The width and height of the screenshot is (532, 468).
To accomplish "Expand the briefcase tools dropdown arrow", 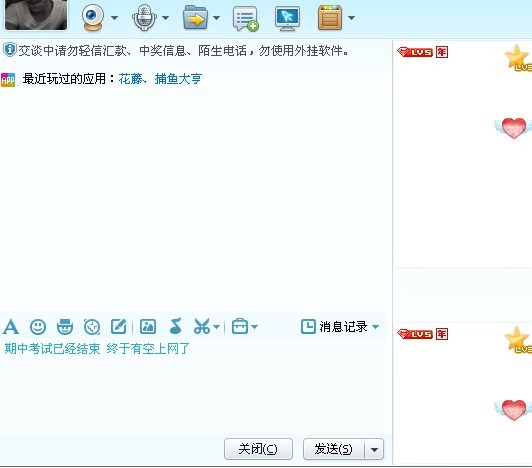I will (254, 327).
